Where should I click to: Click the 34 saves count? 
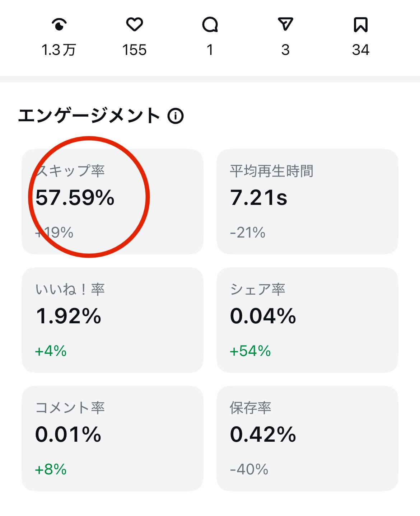(360, 50)
